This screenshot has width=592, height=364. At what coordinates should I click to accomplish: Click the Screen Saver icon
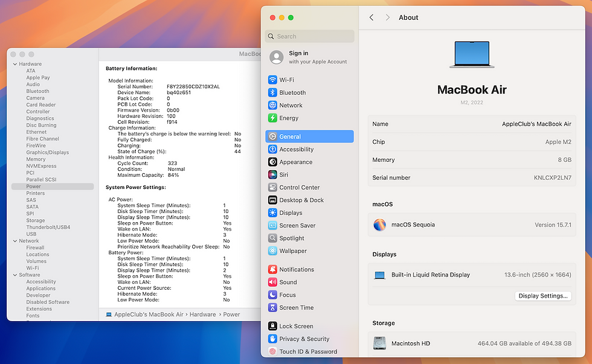[x=272, y=226]
